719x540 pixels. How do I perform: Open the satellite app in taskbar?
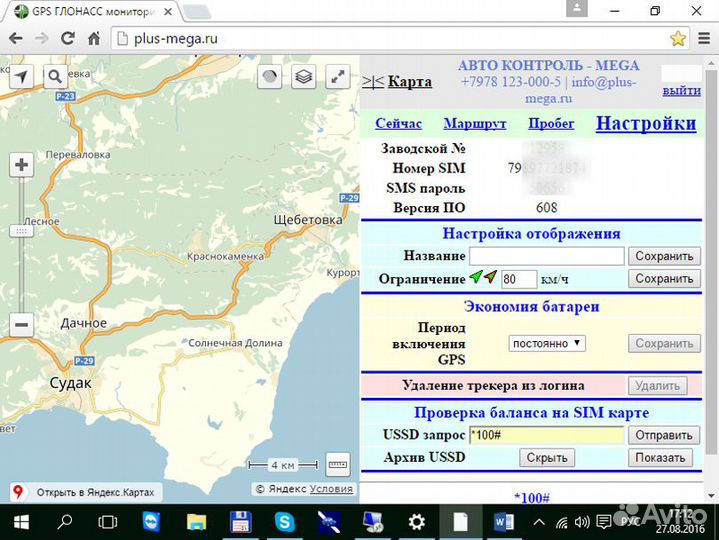(x=328, y=522)
